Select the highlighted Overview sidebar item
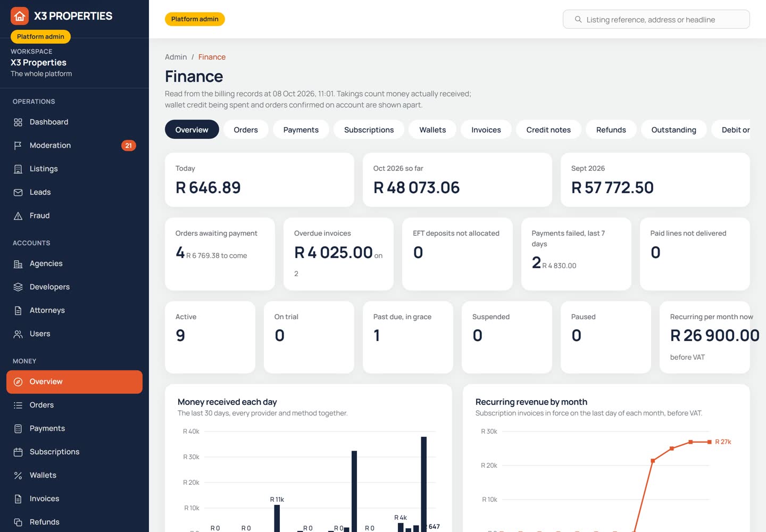 74,382
